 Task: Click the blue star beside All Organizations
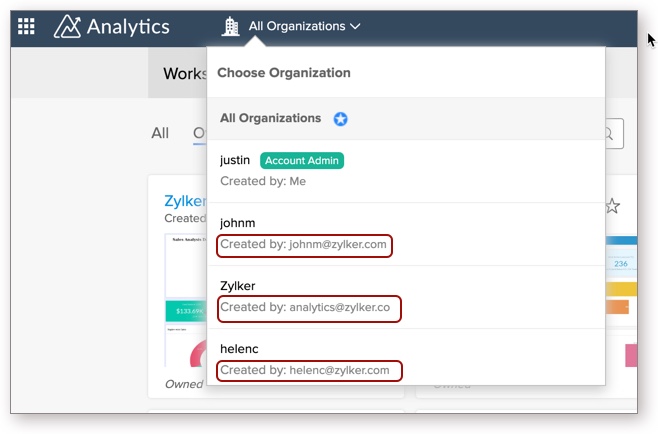click(340, 119)
